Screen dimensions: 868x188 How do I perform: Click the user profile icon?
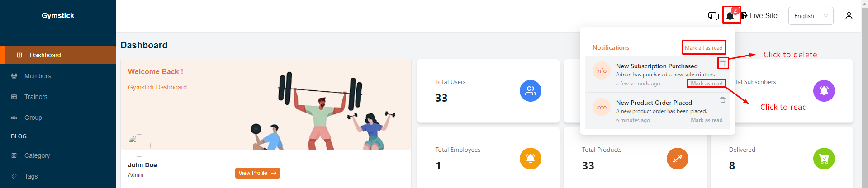[849, 16]
